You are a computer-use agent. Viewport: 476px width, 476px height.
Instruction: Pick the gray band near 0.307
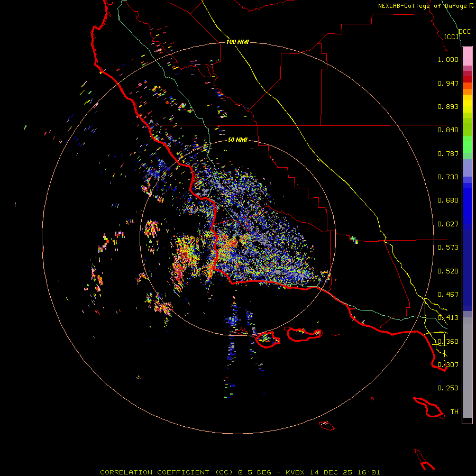click(467, 368)
